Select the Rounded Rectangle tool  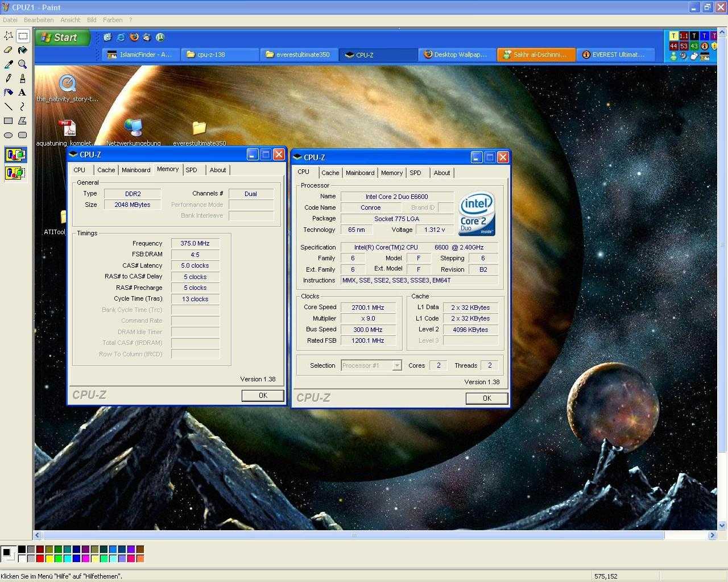pyautogui.click(x=23, y=135)
